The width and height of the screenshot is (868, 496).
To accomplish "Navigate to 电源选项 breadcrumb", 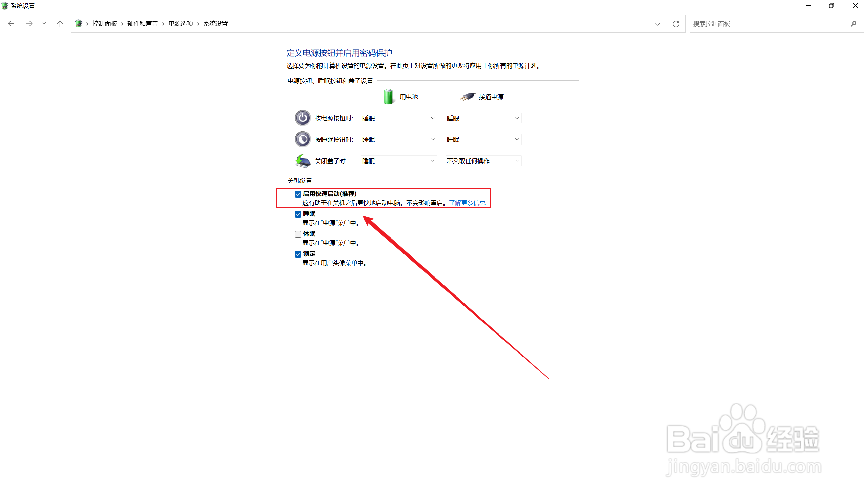I will [181, 23].
